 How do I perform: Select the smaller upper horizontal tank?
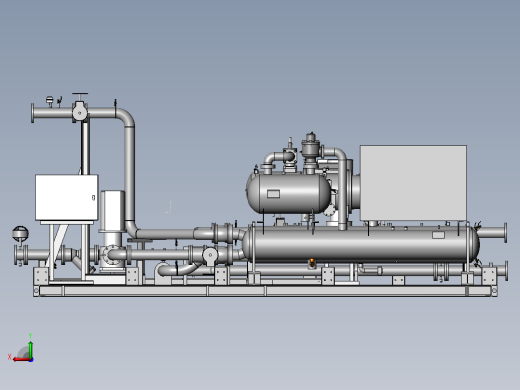click(x=289, y=193)
